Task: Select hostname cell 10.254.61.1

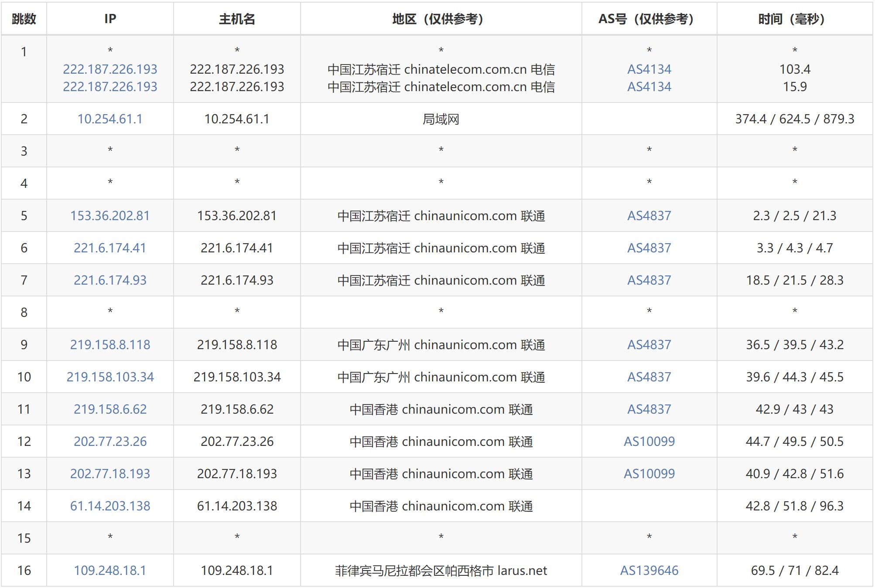Action: pos(237,119)
